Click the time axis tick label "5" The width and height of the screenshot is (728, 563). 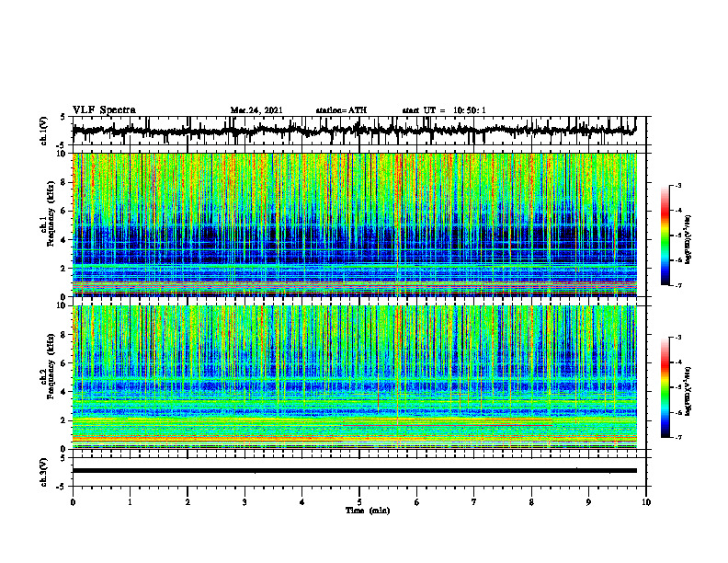[x=359, y=502]
